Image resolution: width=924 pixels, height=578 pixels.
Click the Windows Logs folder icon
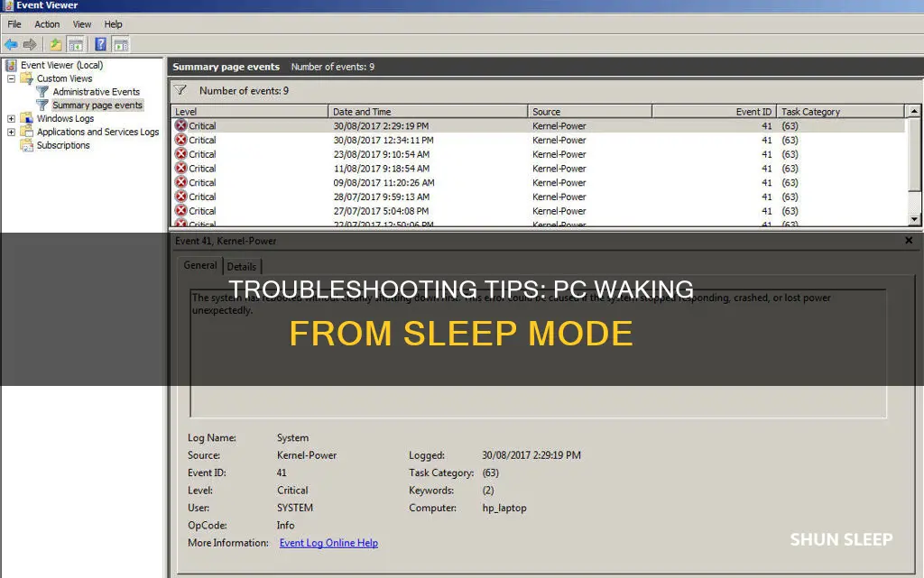(26, 118)
